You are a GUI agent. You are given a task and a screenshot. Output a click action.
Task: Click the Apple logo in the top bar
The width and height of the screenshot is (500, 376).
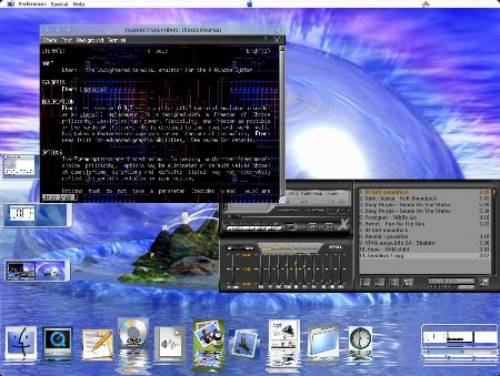[250, 4]
